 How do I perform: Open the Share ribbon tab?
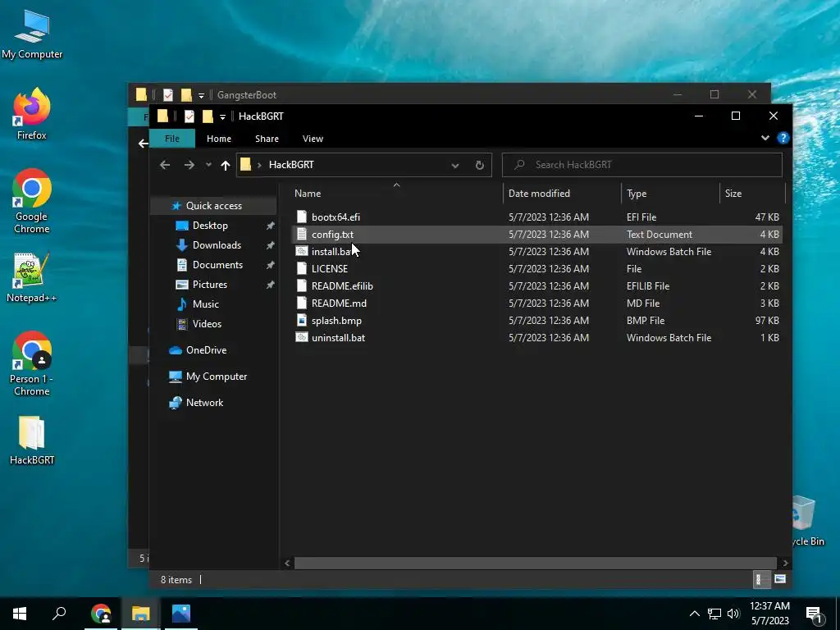[x=267, y=139]
